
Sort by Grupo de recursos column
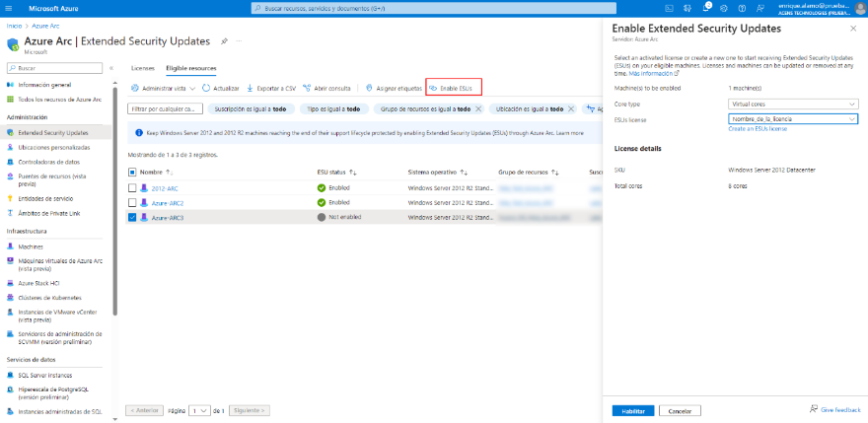click(529, 173)
